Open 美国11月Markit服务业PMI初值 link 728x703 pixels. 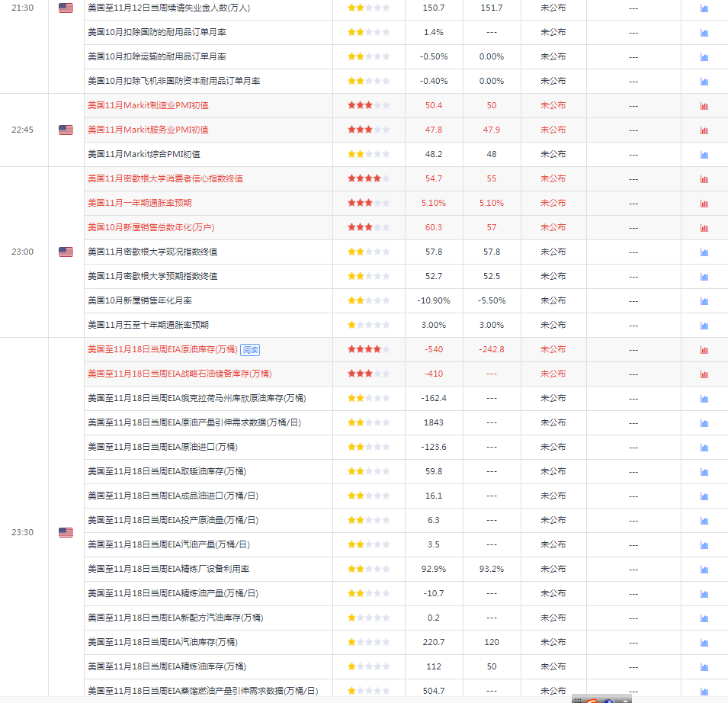(x=148, y=130)
